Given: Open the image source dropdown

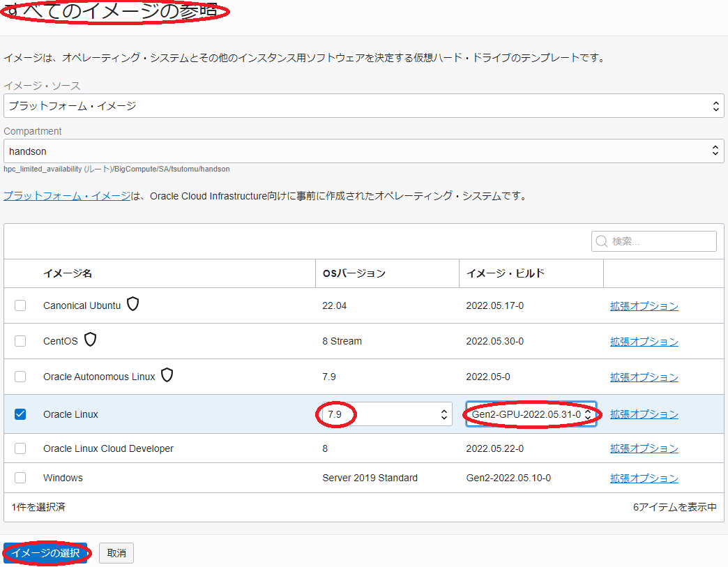Looking at the screenshot, I should pos(363,106).
